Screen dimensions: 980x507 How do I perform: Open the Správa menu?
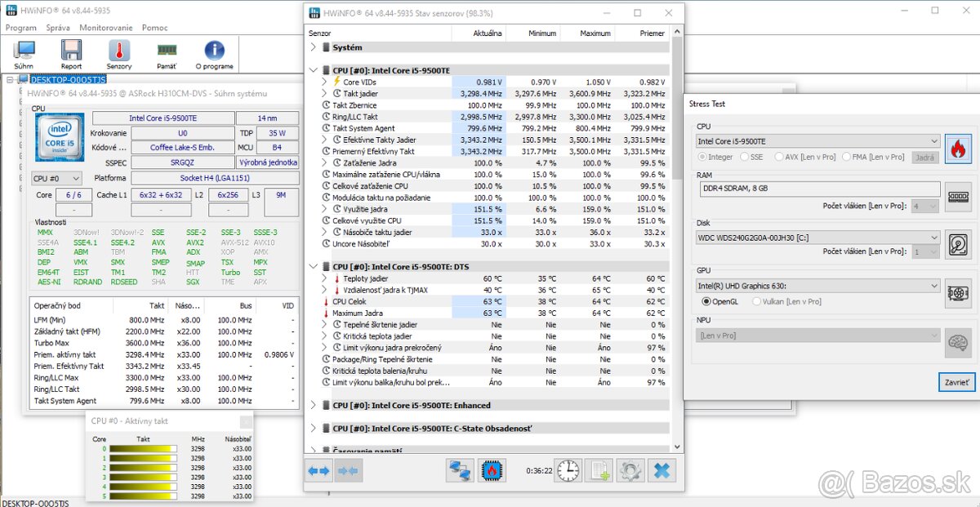click(58, 27)
